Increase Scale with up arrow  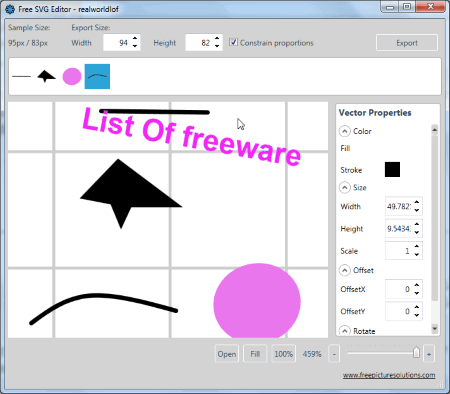(x=417, y=247)
